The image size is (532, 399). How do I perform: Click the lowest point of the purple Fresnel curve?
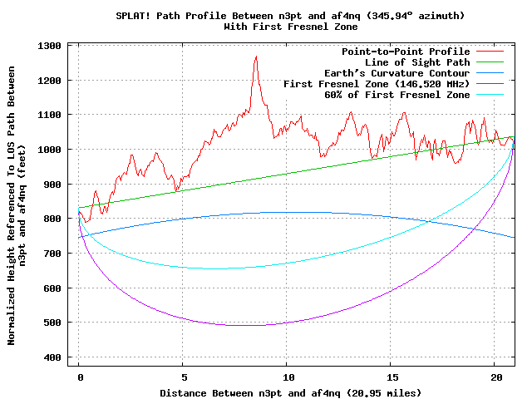point(249,325)
